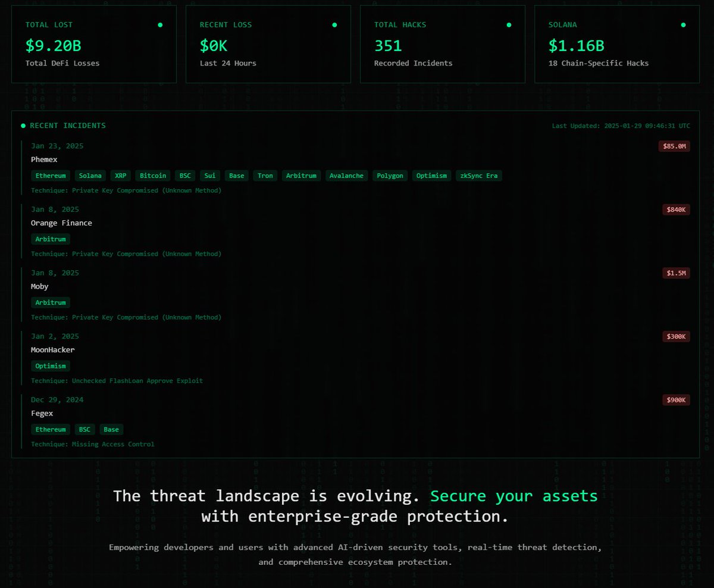This screenshot has height=588, width=714.
Task: Click the Jan 2, 2025 date
Action: (55, 336)
